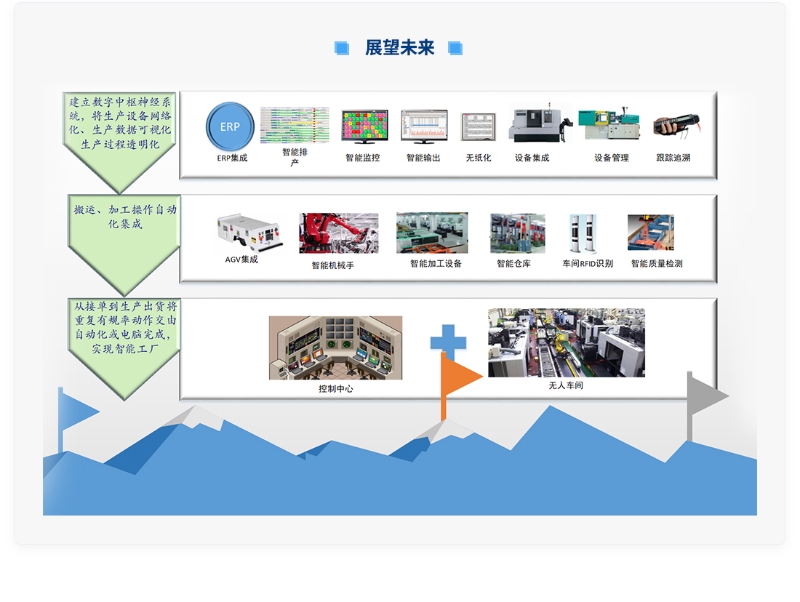The width and height of the screenshot is (800, 602).
Task: Select the 跟踪追溯 handheld scanner image
Action: tap(677, 124)
